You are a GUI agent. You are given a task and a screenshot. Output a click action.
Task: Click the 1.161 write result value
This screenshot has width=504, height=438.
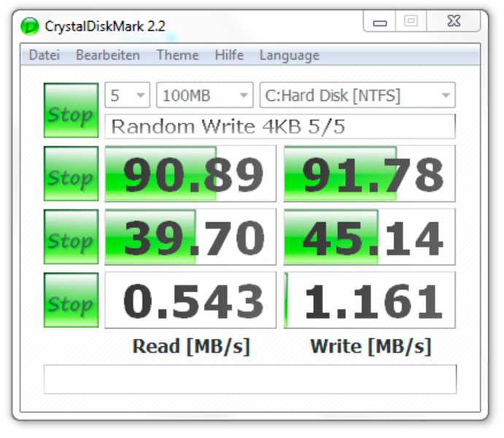click(x=370, y=300)
